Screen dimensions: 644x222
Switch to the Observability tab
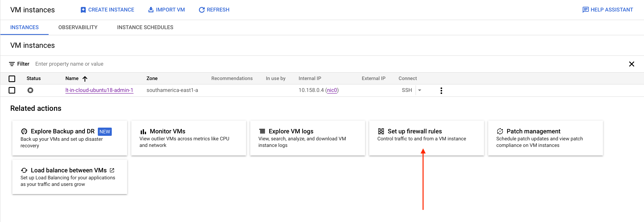click(x=78, y=27)
